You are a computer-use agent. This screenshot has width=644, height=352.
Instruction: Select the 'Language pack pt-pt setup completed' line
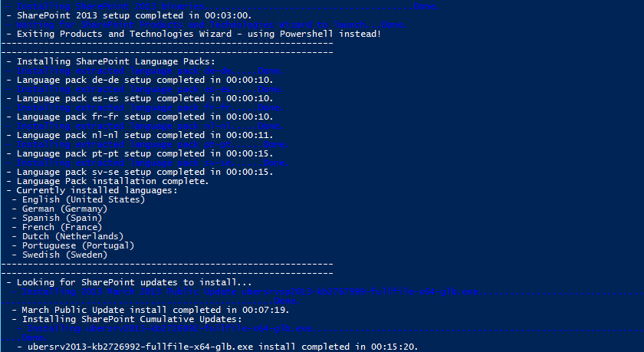tap(140, 153)
